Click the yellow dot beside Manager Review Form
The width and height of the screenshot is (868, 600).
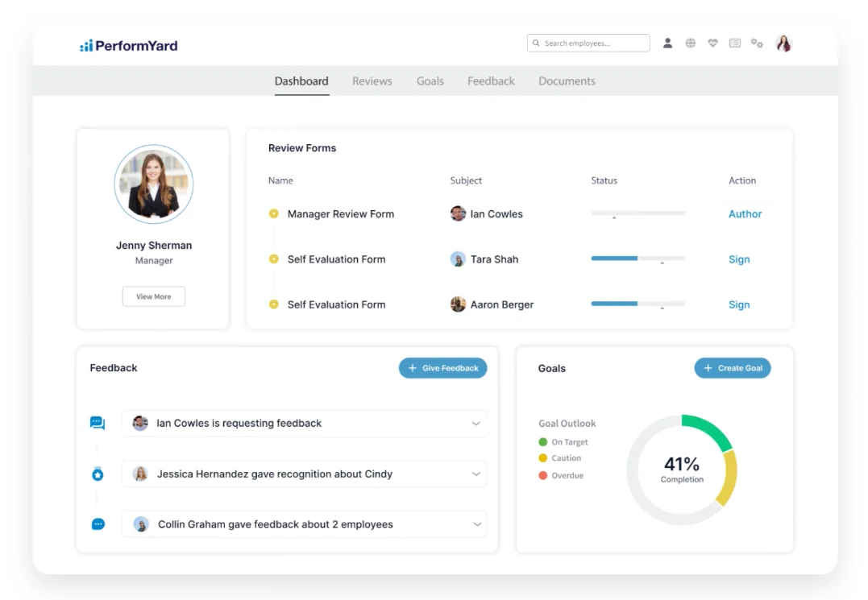tap(273, 213)
